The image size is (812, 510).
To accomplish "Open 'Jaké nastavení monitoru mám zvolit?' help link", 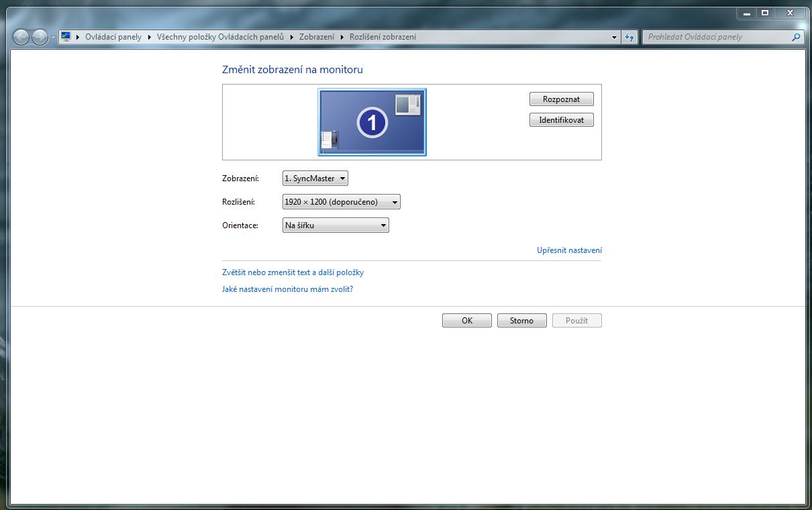I will pyautogui.click(x=287, y=289).
